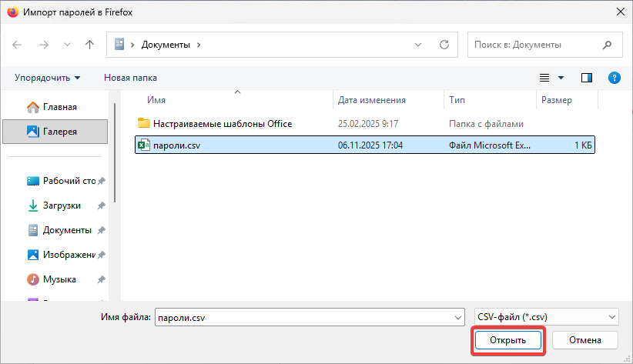Toggle the preview pane icon
Screen dimensions: 633x364
(587, 78)
